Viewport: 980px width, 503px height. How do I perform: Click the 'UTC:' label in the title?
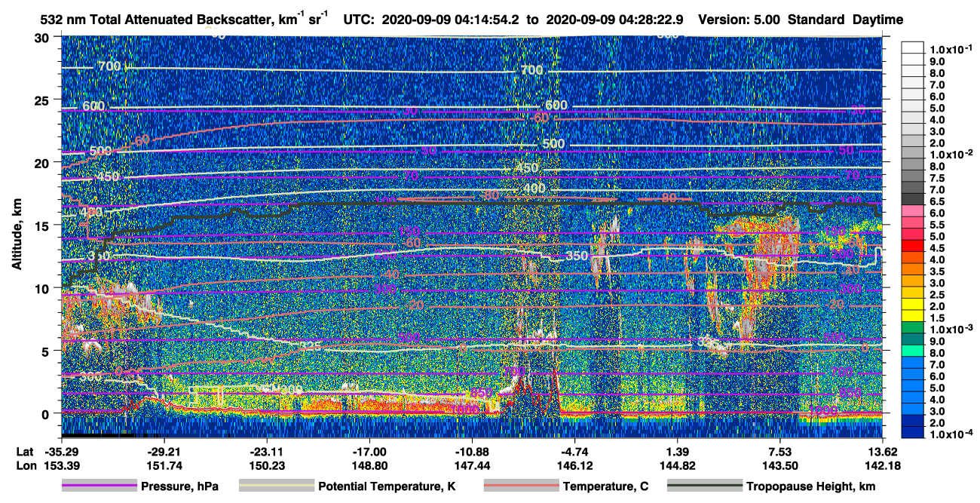(x=358, y=20)
